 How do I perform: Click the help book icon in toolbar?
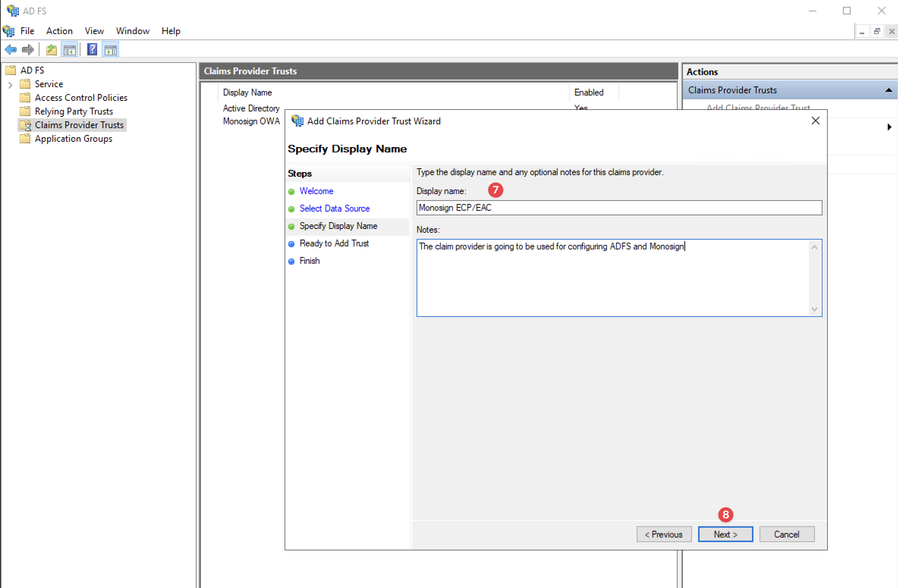pos(91,50)
